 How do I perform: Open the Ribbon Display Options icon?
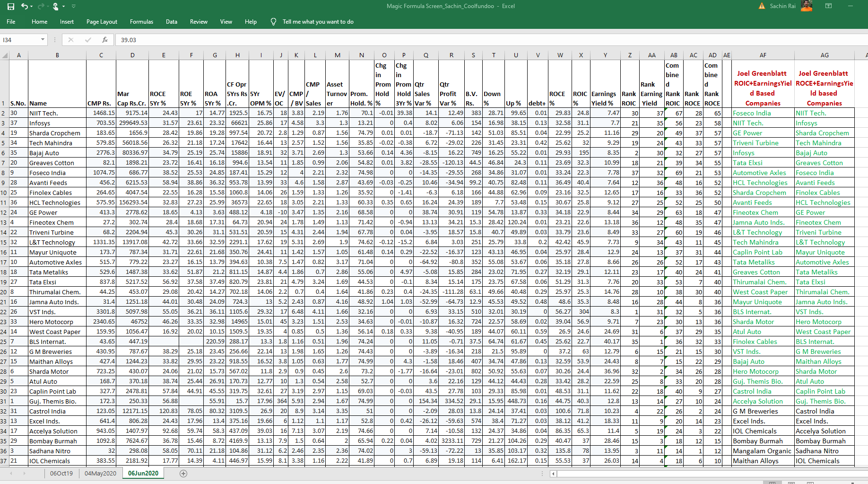[828, 6]
